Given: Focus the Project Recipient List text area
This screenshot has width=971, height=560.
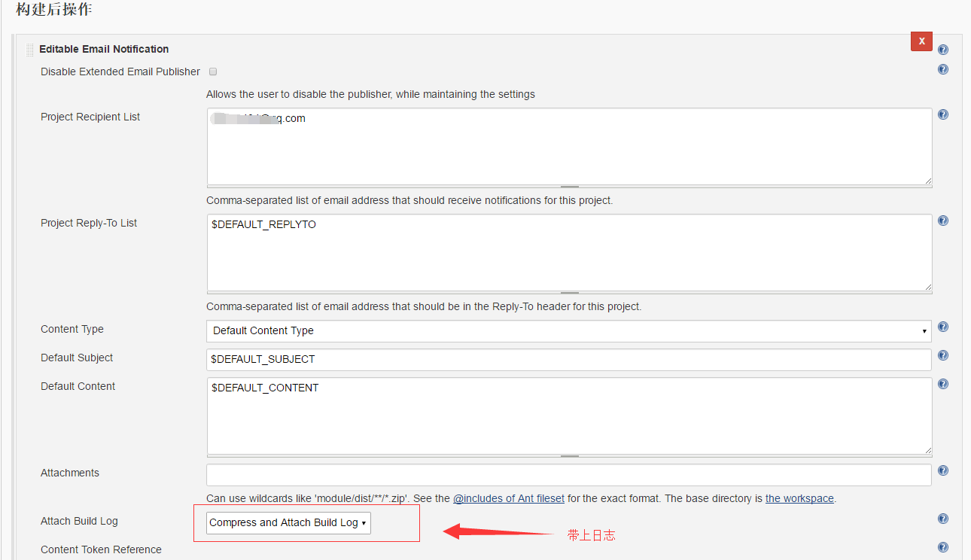Looking at the screenshot, I should pyautogui.click(x=570, y=146).
